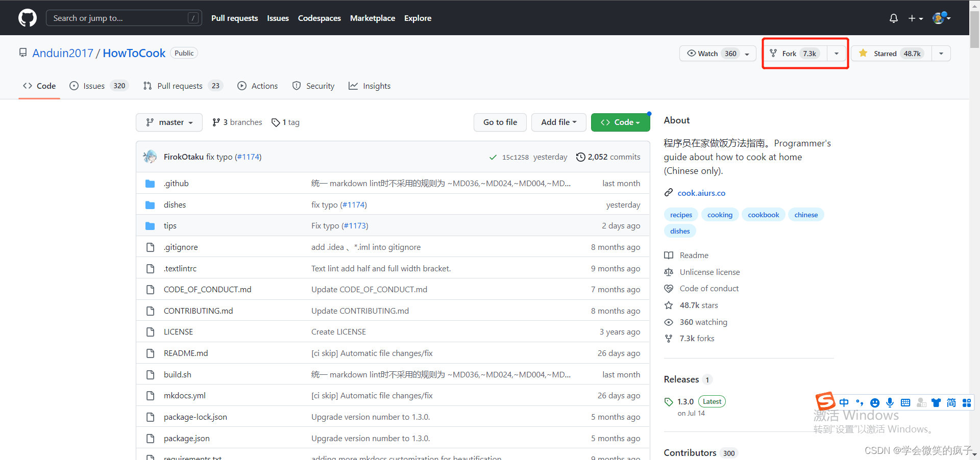Open the tips folder
The image size is (980, 460).
pyautogui.click(x=170, y=225)
